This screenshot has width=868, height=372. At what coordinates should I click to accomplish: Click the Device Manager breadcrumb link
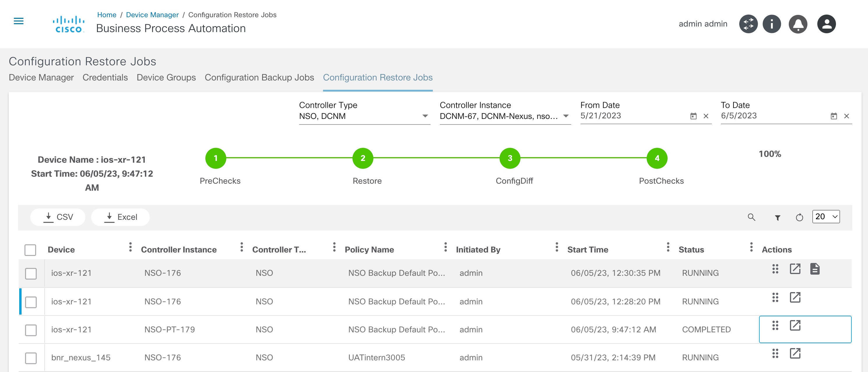[x=152, y=15]
